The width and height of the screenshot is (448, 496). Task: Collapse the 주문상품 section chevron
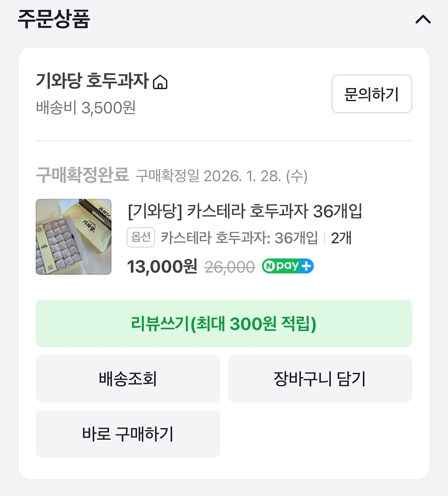(423, 19)
